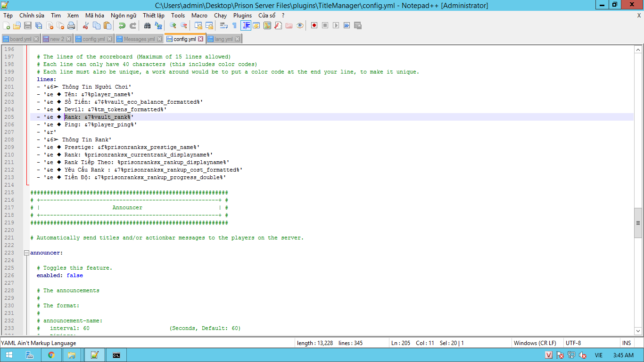Close the board.yml tab
The width and height of the screenshot is (644, 362).
click(36, 39)
